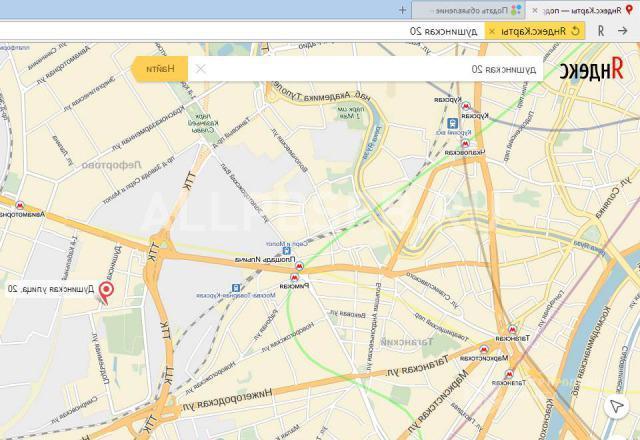Click the Марксистская station name label
640x440 pixels.
[x=484, y=358]
